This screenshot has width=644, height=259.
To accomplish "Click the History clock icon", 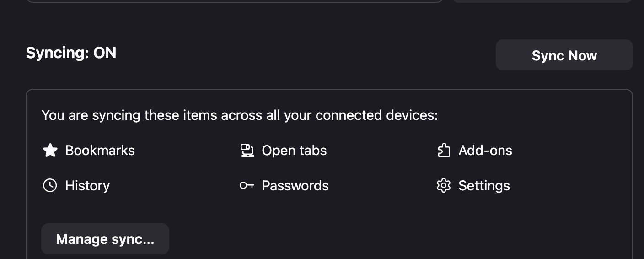I will click(50, 185).
